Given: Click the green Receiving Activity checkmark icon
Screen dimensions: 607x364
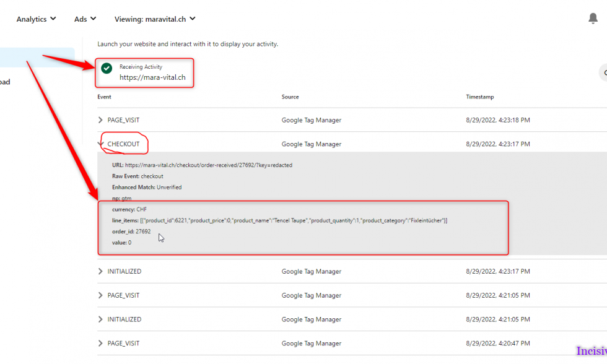Looking at the screenshot, I should 107,68.
